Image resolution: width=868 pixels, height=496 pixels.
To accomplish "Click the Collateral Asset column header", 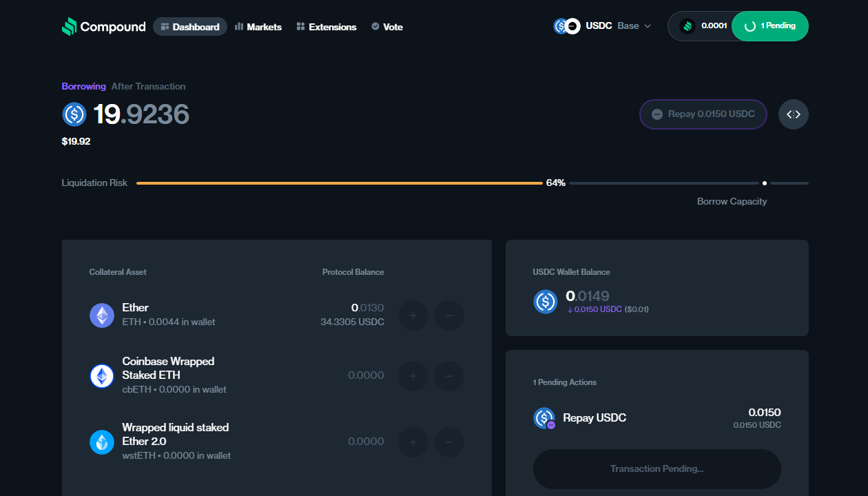I will (x=118, y=272).
